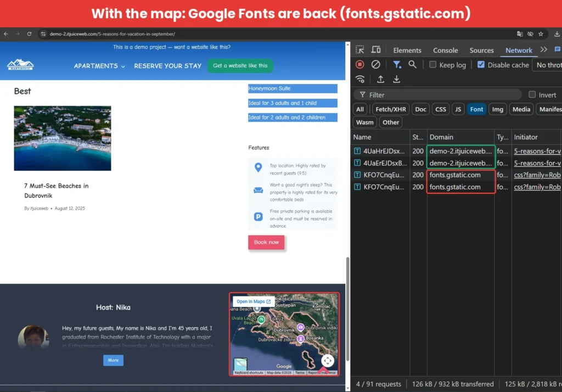Activate the DevTools inspect element picker
The width and height of the screenshot is (562, 392).
(359, 49)
